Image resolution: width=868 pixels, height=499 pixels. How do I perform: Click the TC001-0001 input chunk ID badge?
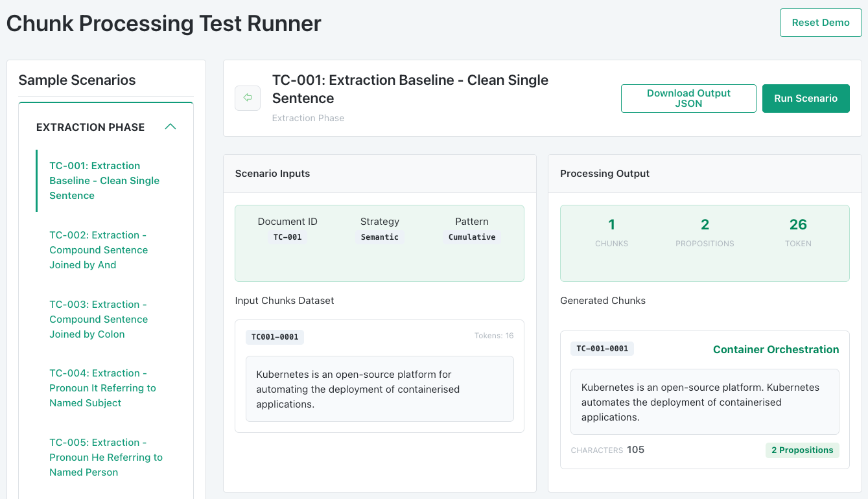click(275, 337)
